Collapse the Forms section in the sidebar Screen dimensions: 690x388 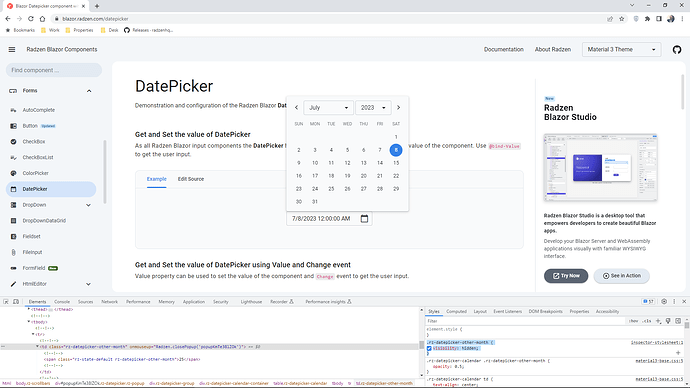(89, 91)
